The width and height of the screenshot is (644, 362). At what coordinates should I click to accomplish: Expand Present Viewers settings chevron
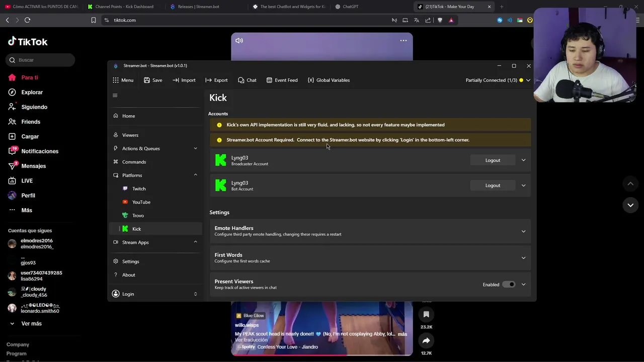[523, 285]
